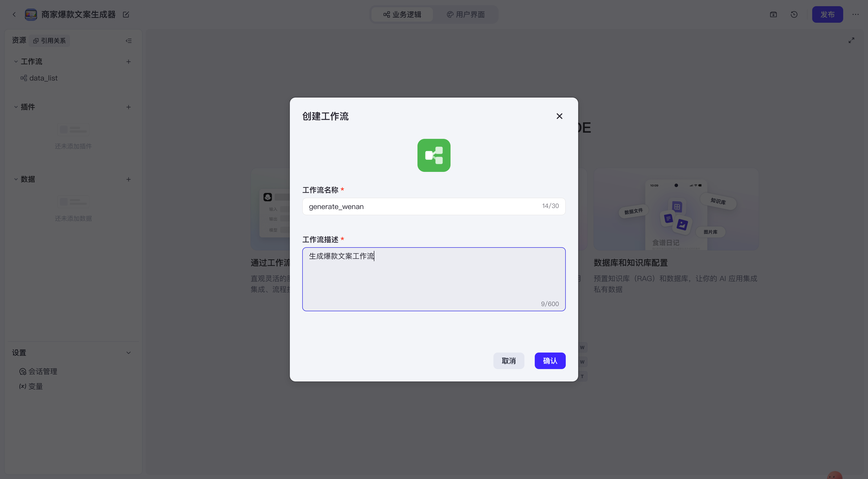Open the more options ellipsis menu
This screenshot has height=479, width=868.
855,14
